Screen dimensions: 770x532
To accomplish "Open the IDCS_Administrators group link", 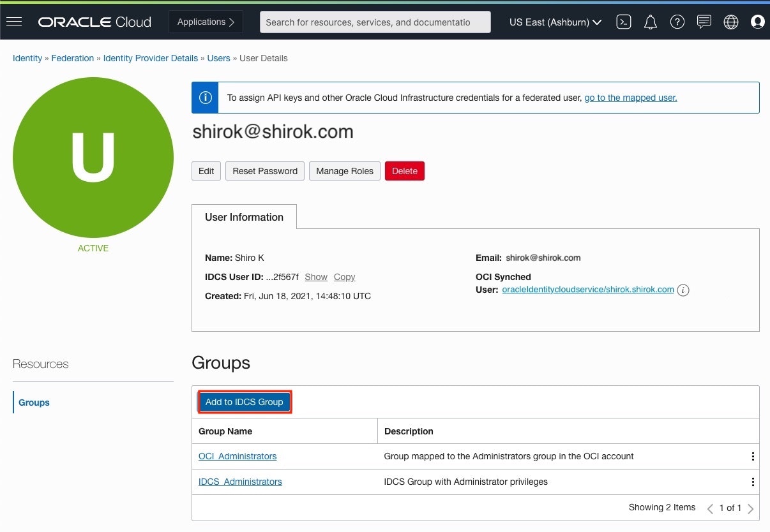I will (240, 482).
